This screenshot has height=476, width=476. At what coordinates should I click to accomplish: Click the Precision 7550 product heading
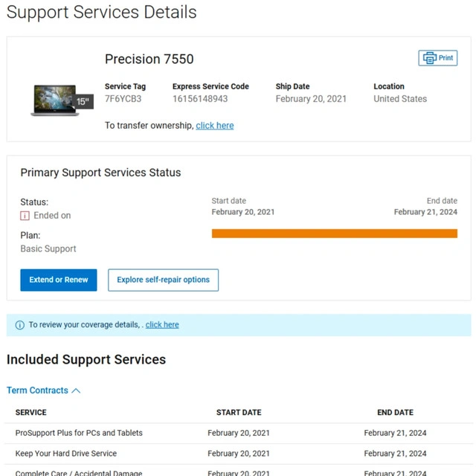[149, 59]
